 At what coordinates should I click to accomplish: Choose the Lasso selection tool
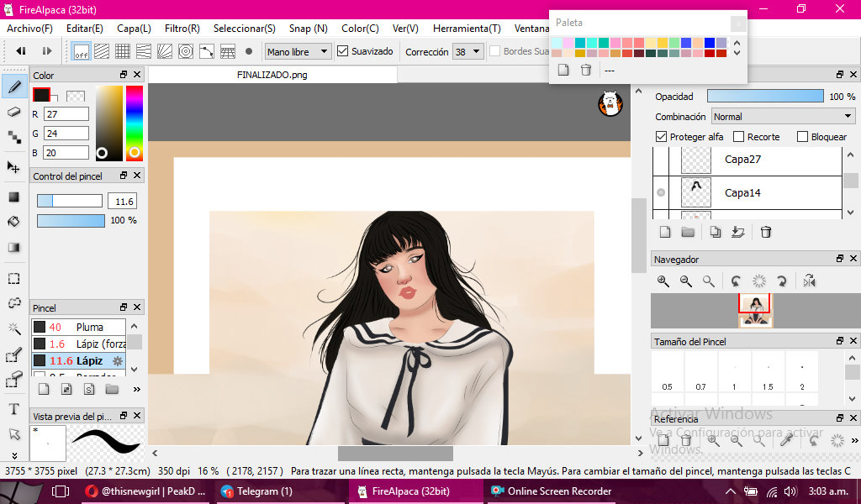click(x=14, y=302)
